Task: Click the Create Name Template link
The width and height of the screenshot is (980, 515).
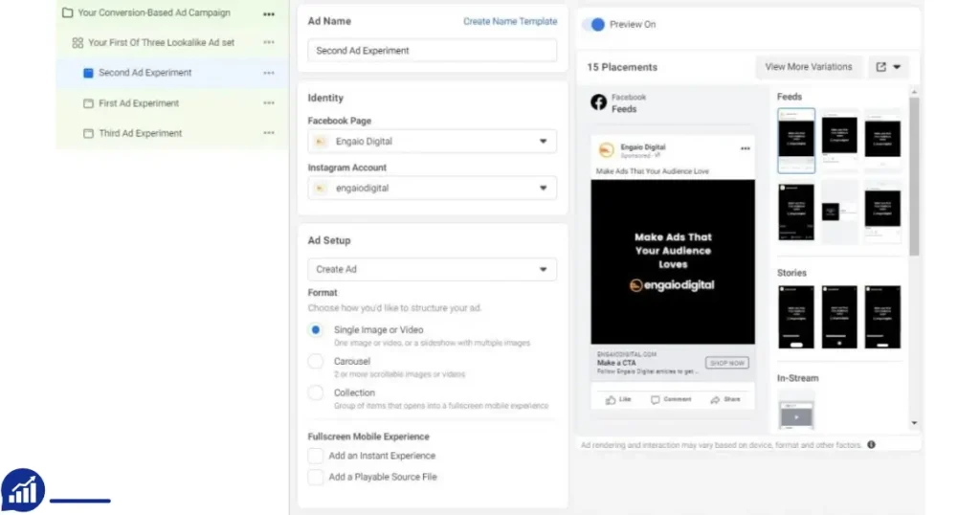Action: coord(510,21)
